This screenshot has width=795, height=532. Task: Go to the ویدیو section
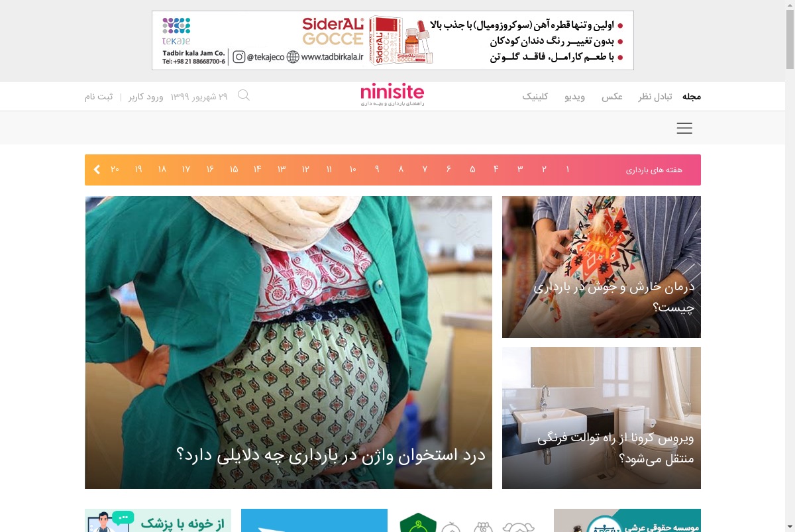pyautogui.click(x=574, y=96)
